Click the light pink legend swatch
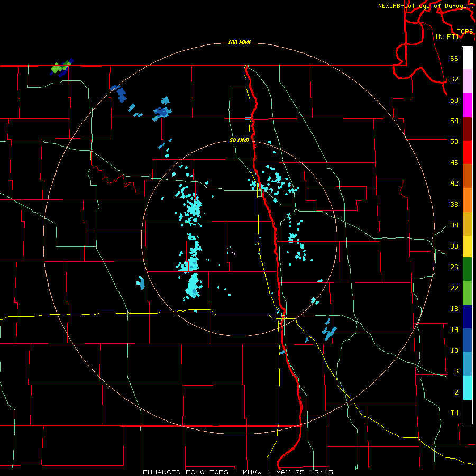Viewport: 476px width, 476px height. 467,81
